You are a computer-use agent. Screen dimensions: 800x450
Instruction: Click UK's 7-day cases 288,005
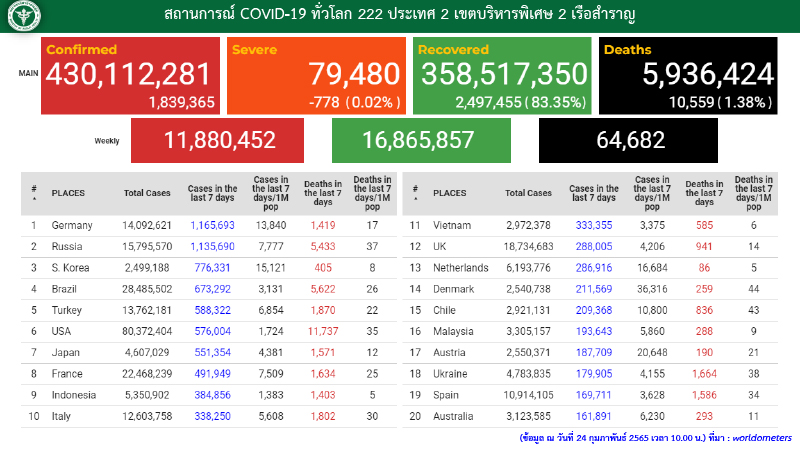(x=594, y=246)
